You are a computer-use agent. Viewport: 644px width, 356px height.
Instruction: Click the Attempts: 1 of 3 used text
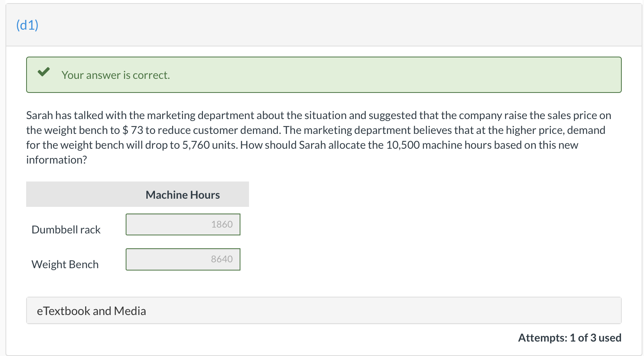tap(569, 337)
